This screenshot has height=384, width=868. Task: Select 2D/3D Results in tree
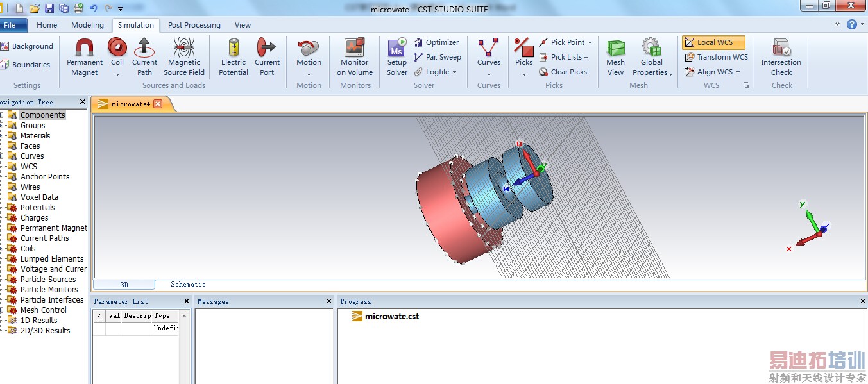[x=45, y=331]
